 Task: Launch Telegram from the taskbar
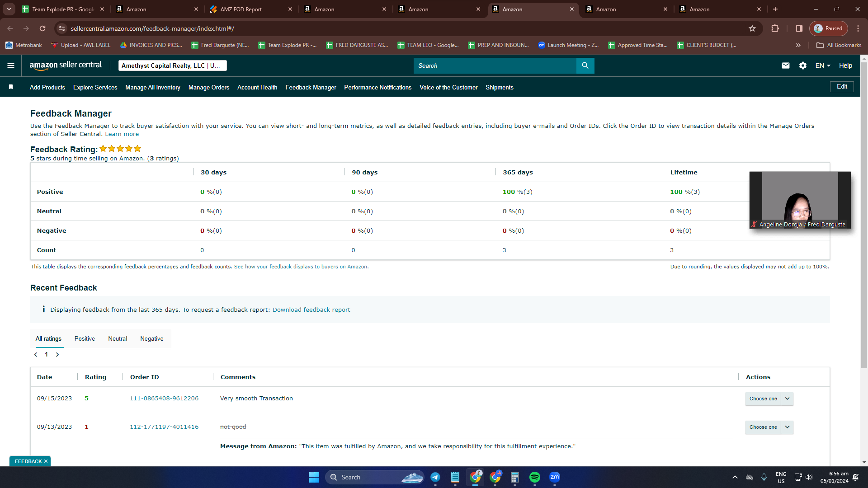coord(435,477)
